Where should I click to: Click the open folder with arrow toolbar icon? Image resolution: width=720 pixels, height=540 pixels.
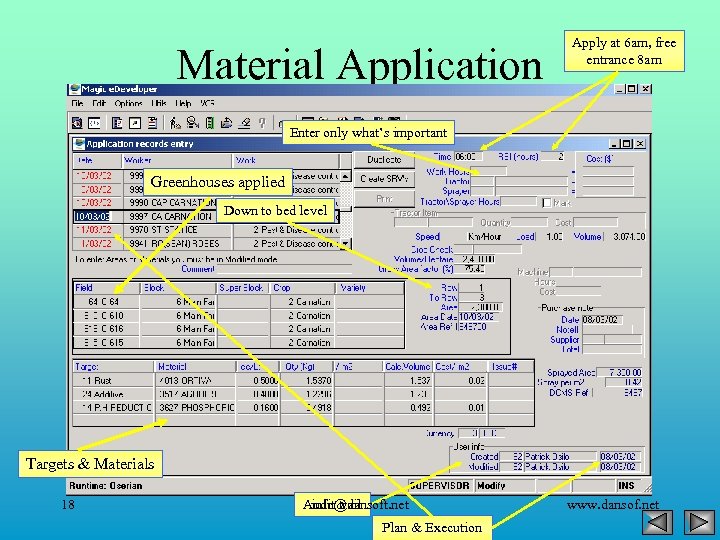coord(227,123)
